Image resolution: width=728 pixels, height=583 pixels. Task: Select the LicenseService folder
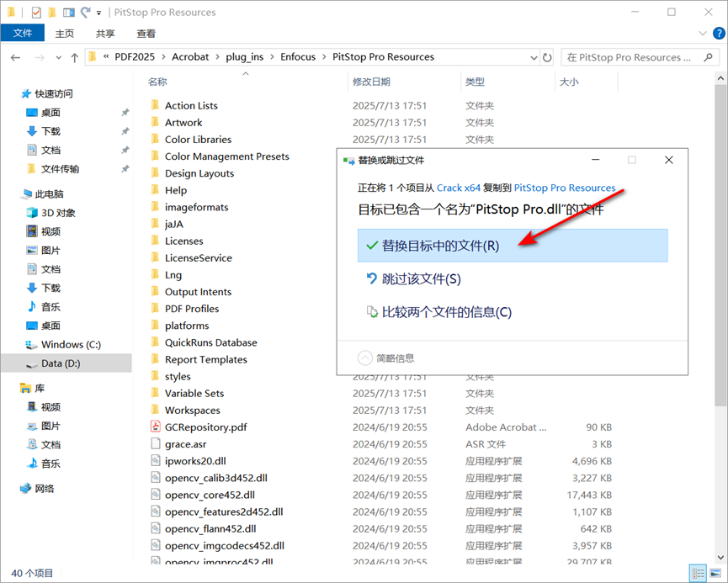pos(199,258)
